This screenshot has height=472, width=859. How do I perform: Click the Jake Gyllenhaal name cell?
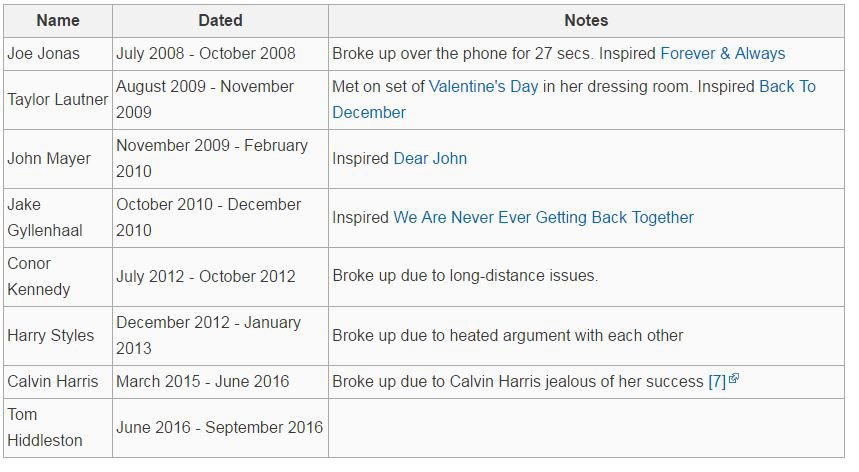[45, 218]
